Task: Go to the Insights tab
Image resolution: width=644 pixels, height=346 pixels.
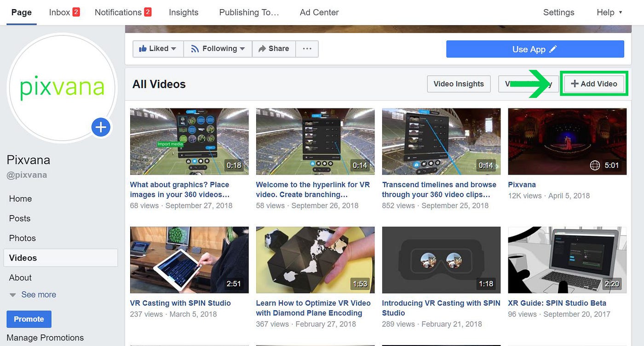Action: click(184, 12)
